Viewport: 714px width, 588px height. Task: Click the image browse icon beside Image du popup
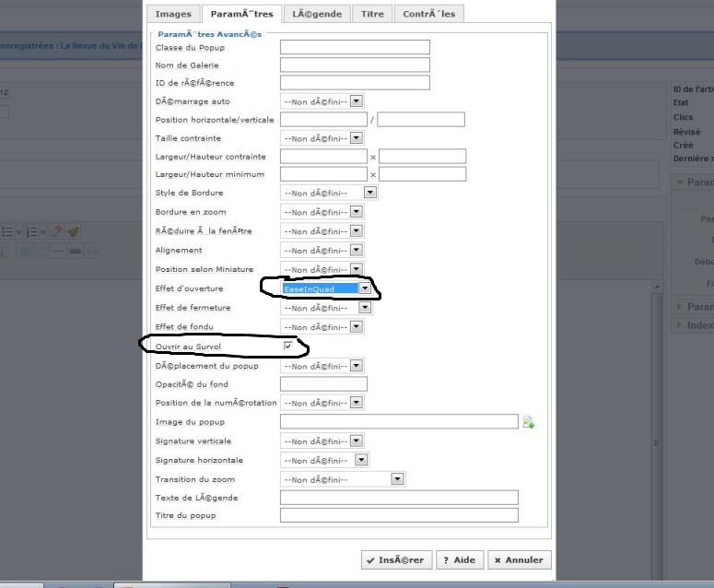(529, 422)
